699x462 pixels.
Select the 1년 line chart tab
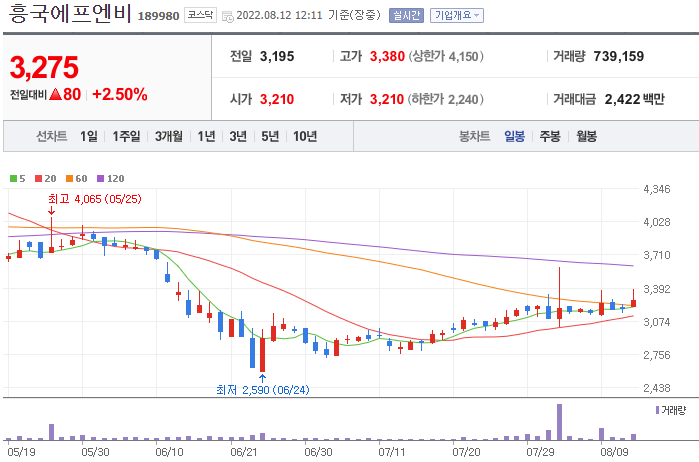(206, 136)
